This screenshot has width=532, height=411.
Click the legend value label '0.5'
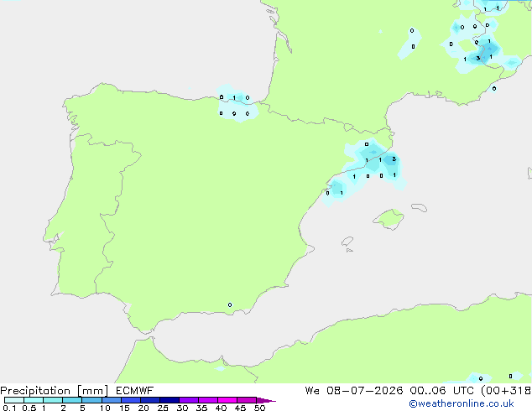29,408
